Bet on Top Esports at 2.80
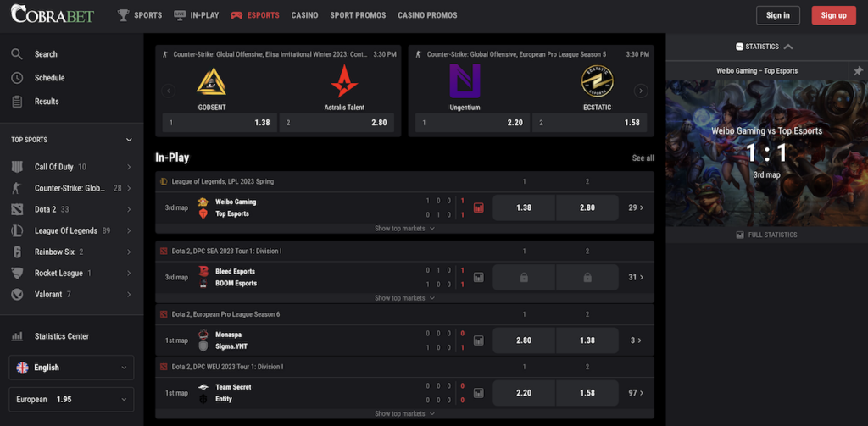Viewport: 868px width, 426px height. coord(587,208)
